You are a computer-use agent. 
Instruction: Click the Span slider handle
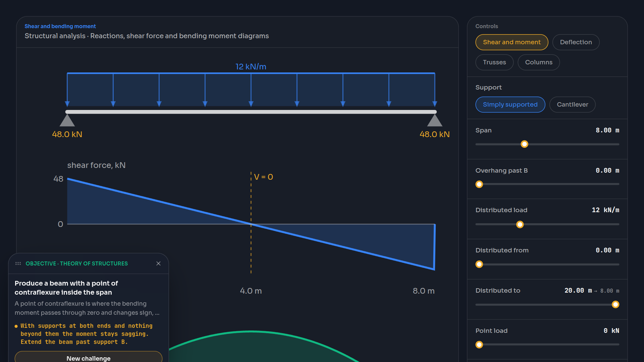[524, 144]
